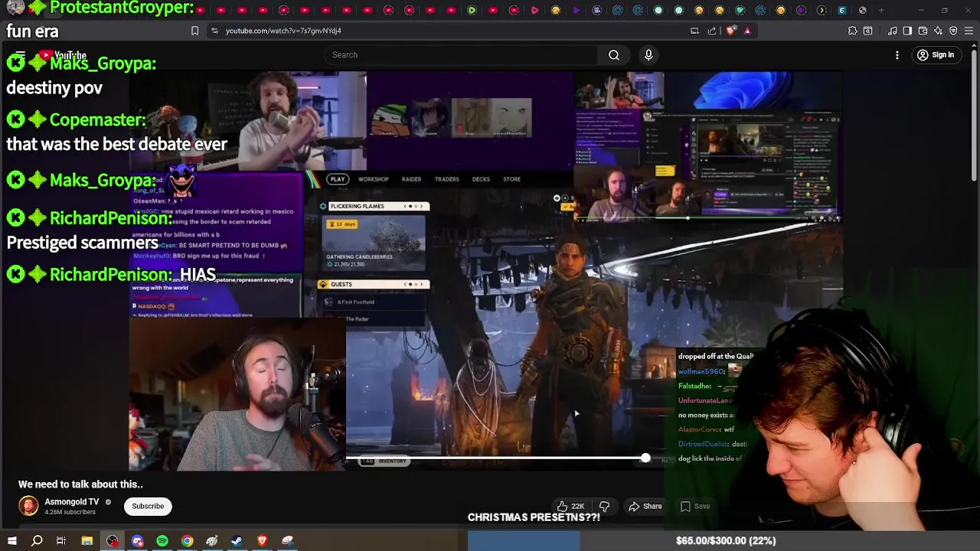Screen dimensions: 980x551
Task: Click the title "We need to talk about this.."
Action: click(80, 484)
